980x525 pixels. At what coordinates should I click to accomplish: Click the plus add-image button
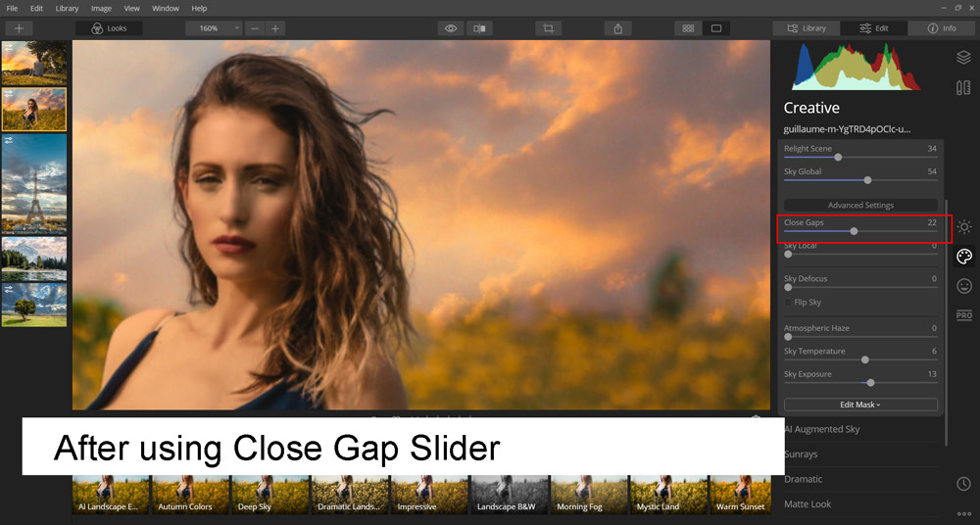click(19, 28)
